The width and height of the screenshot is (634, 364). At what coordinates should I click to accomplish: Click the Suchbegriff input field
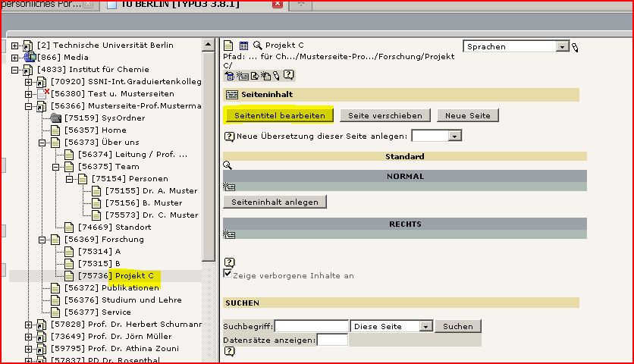(x=312, y=326)
